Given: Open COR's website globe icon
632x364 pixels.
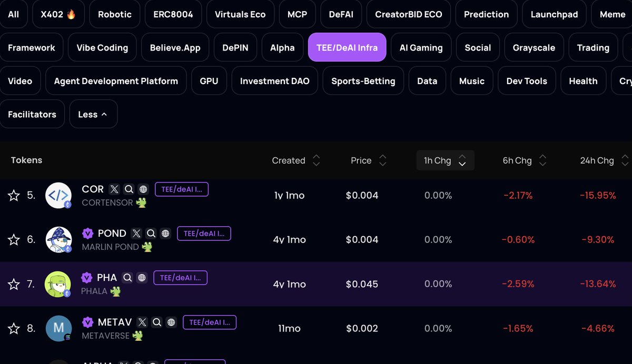Looking at the screenshot, I should [143, 189].
